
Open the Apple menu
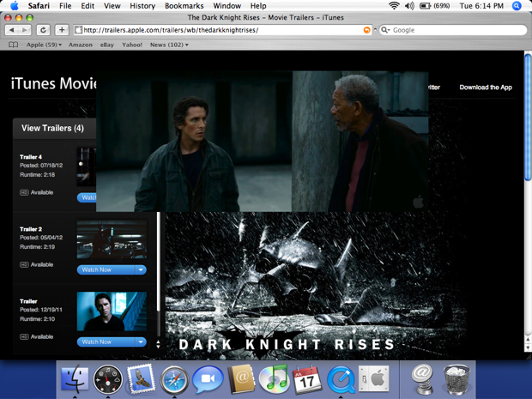(15, 6)
